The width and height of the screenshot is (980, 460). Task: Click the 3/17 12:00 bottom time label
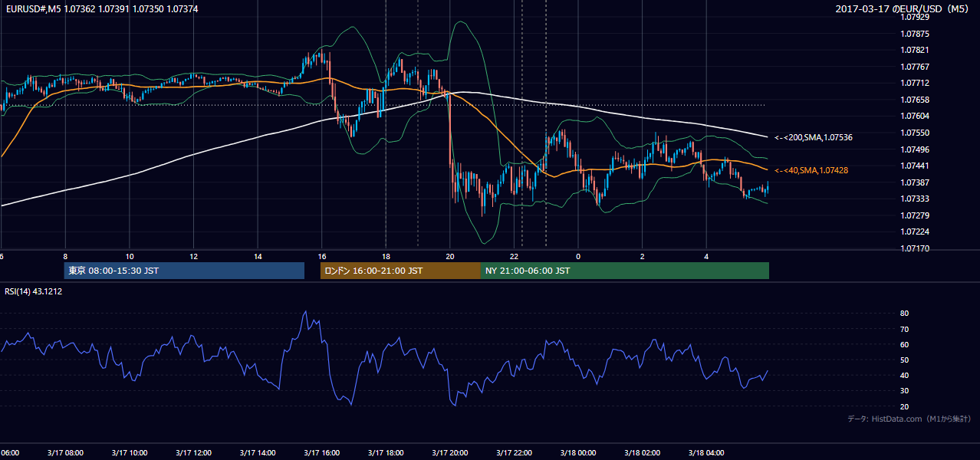[193, 452]
